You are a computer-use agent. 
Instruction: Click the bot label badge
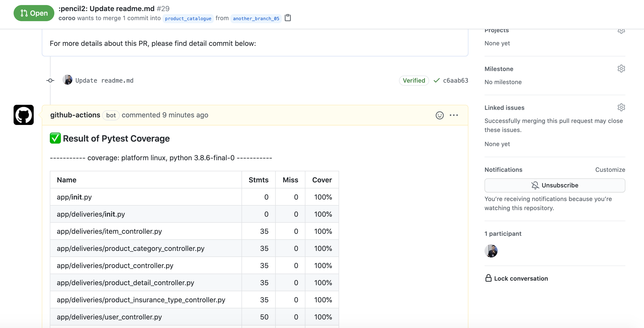pos(111,115)
